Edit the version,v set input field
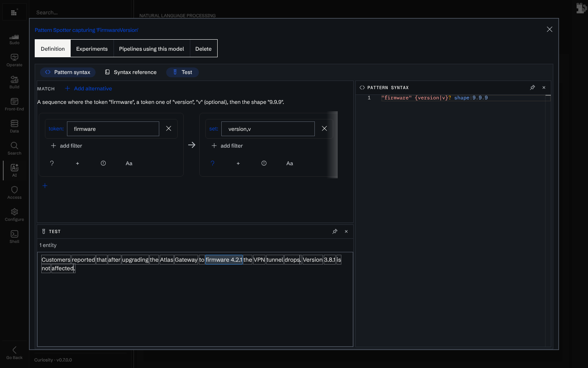588x368 pixels. point(268,129)
